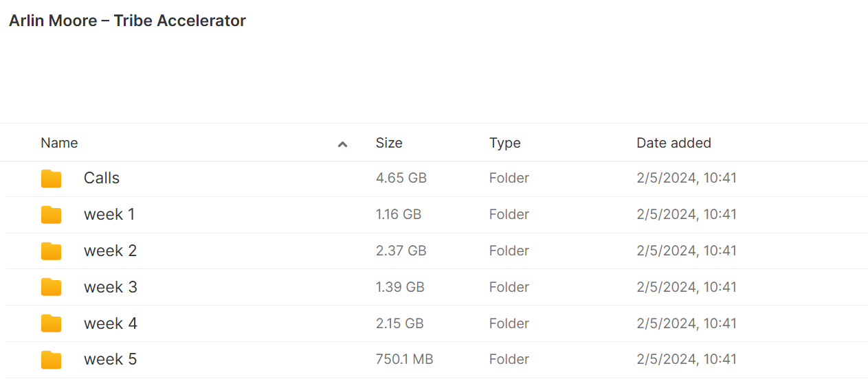Select the week 5 folder icon
Screen dimensions: 868x379
pyautogui.click(x=51, y=360)
